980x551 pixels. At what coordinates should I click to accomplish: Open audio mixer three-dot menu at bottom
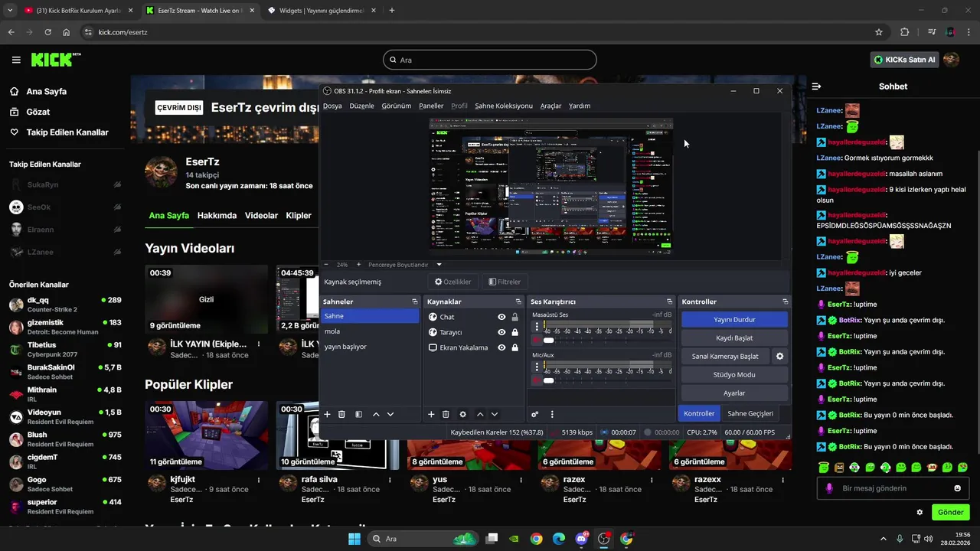coord(552,414)
